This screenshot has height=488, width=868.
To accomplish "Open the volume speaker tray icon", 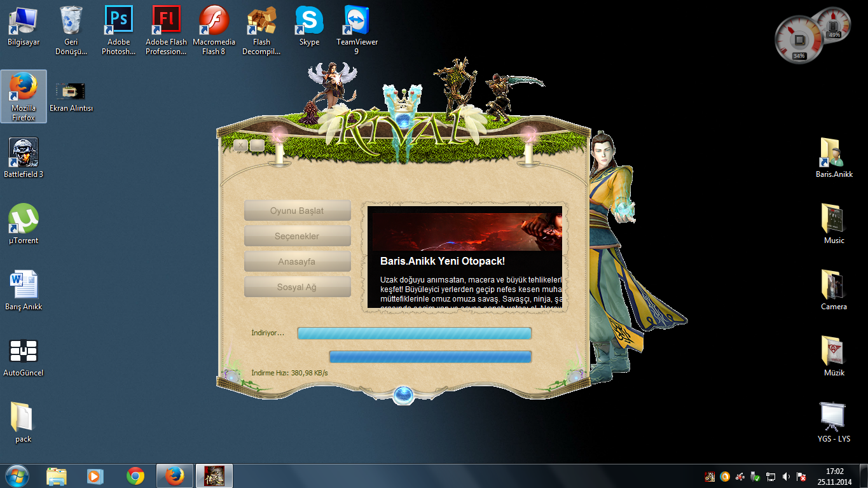I will coord(786,477).
